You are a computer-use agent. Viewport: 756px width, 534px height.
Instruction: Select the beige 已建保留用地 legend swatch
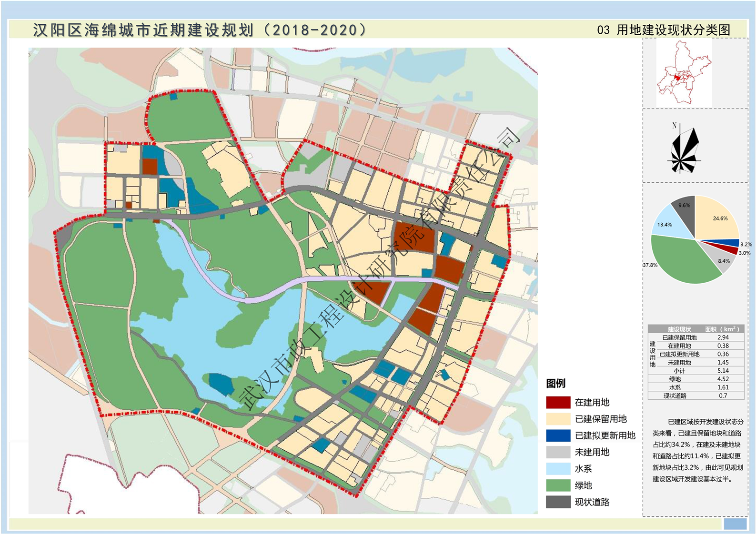[x=558, y=419]
